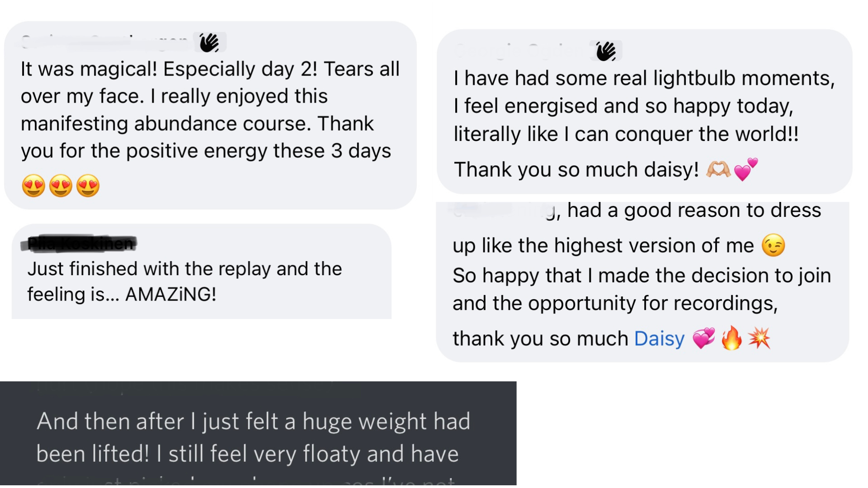The height and width of the screenshot is (488, 868).
Task: Click the heart hands emoji
Action: tap(718, 169)
